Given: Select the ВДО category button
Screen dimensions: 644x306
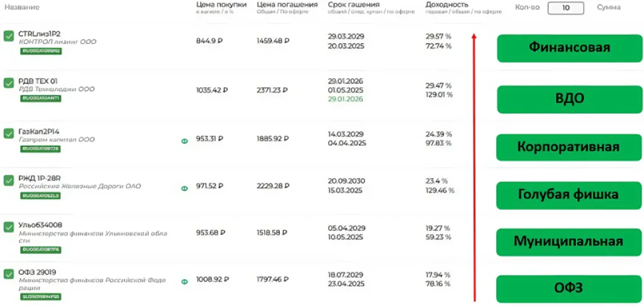Looking at the screenshot, I should (570, 99).
